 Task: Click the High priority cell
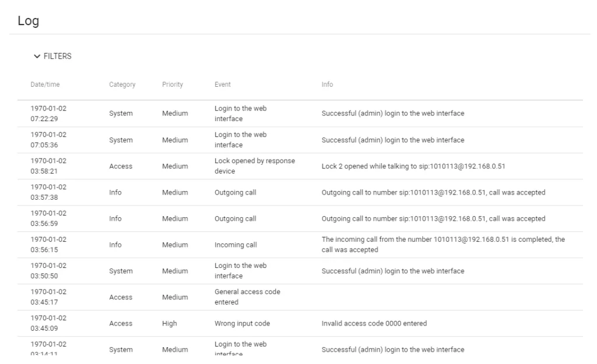(169, 323)
